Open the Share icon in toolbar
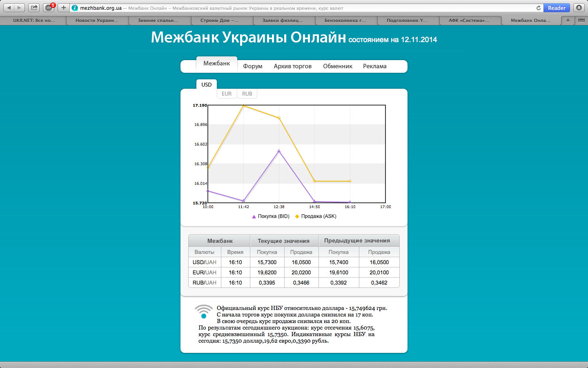Image resolution: width=588 pixels, height=368 pixels. pyautogui.click(x=34, y=8)
